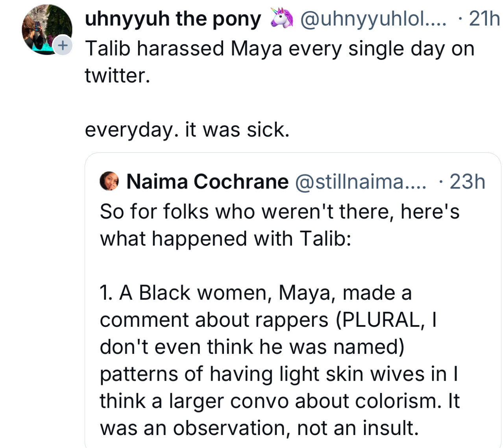The height and width of the screenshot is (448, 503).
Task: Click the line "don't even think he was named)"
Action: [x=252, y=347]
